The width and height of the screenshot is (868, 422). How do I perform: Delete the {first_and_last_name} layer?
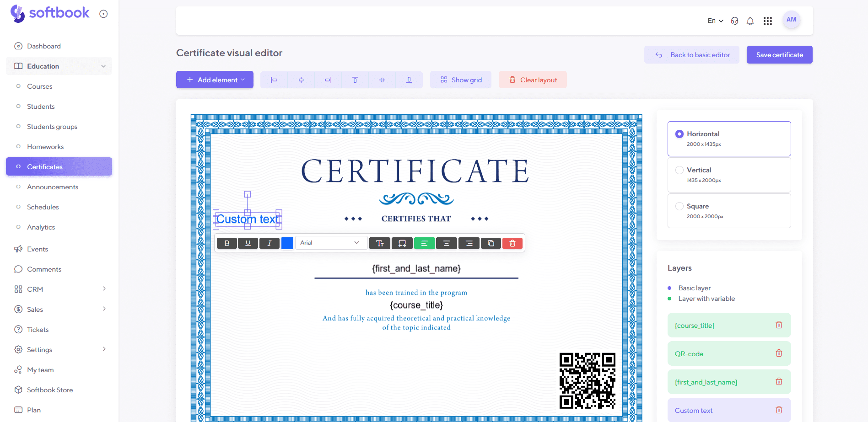pyautogui.click(x=779, y=382)
